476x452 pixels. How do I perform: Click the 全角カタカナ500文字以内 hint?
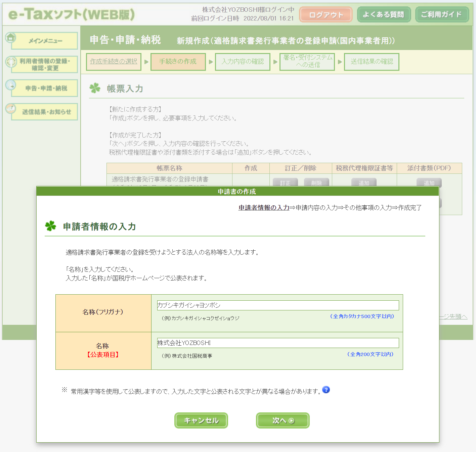click(362, 316)
